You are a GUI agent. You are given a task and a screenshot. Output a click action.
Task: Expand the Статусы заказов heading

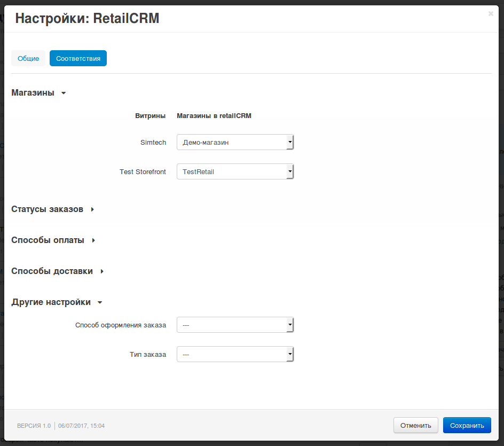47,209
